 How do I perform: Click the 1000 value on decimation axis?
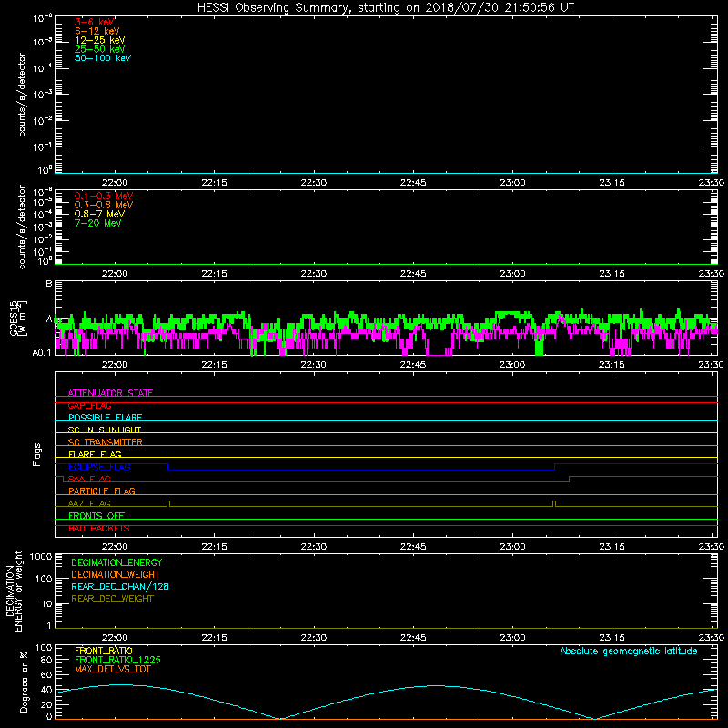click(x=41, y=556)
